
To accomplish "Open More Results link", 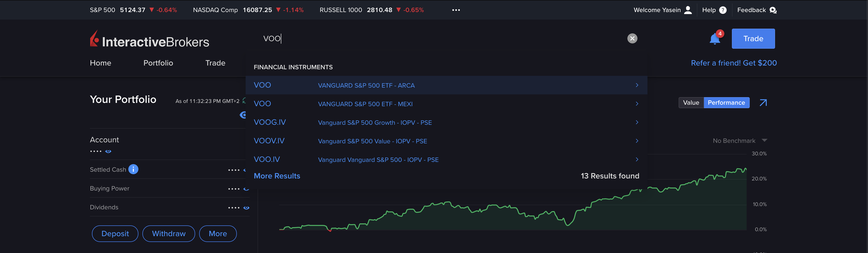I will (x=277, y=176).
